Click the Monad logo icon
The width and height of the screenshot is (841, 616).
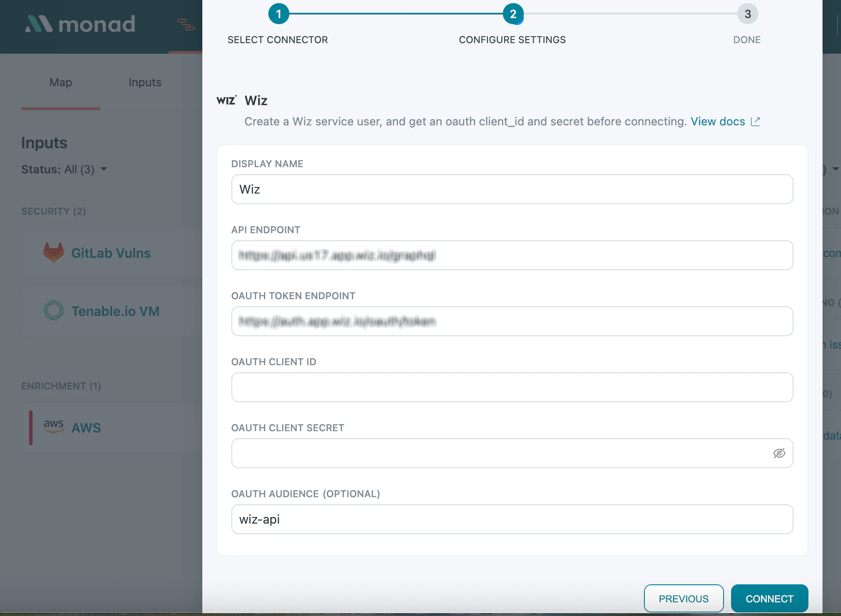coord(39,24)
